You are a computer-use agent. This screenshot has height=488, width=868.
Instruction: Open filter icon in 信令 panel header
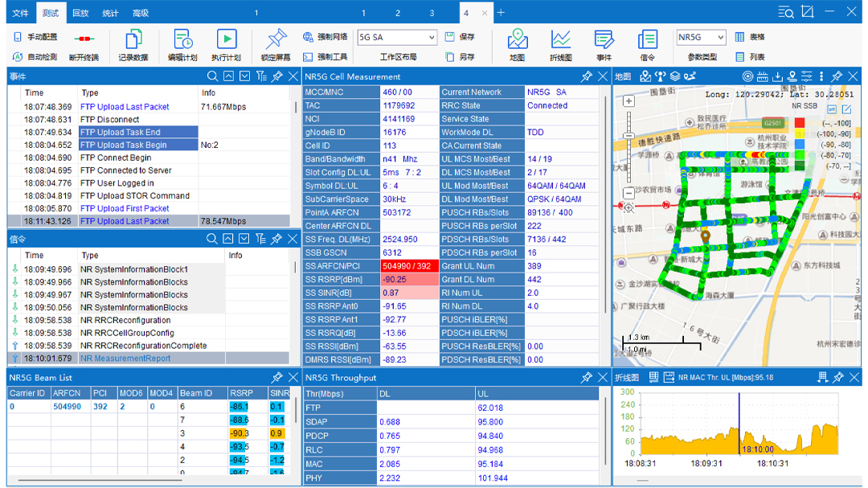(x=260, y=239)
